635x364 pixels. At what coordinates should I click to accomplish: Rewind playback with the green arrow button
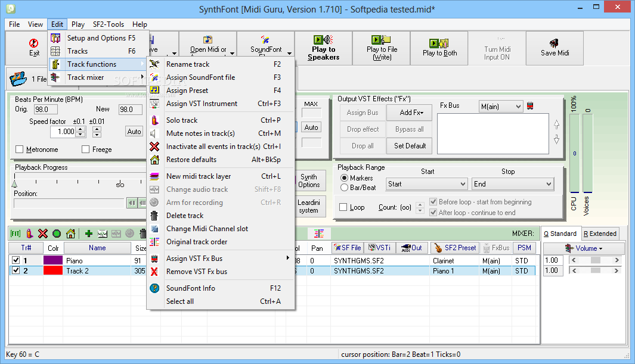132,203
